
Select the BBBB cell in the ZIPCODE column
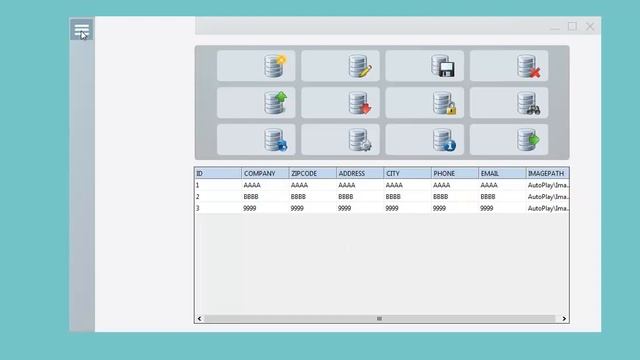(313, 196)
